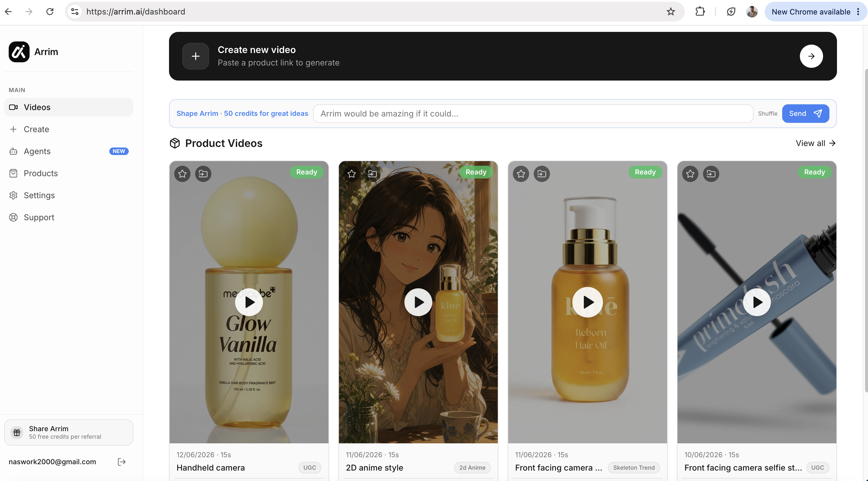Click the browser back arrow
Image resolution: width=868 pixels, height=481 pixels.
[x=8, y=12]
